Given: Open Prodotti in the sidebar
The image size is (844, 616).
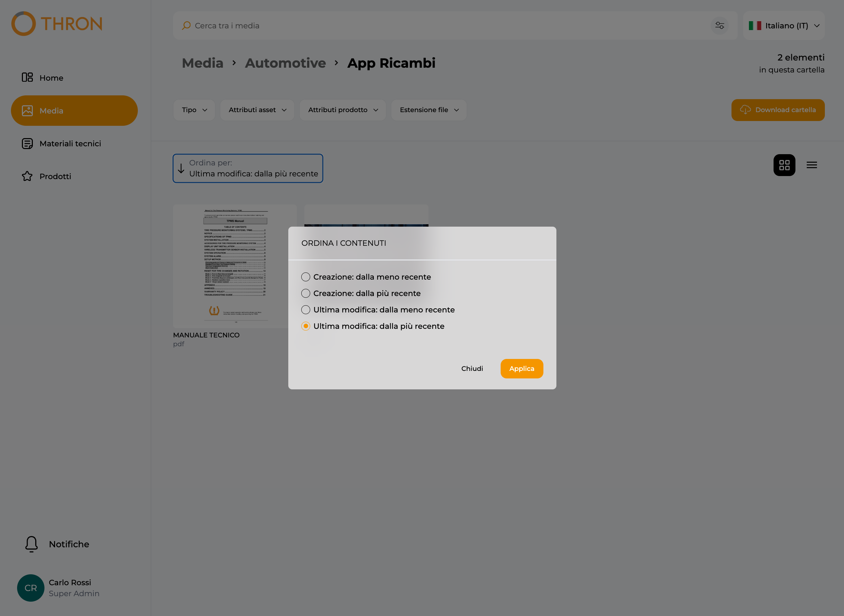Looking at the screenshot, I should pos(74,176).
